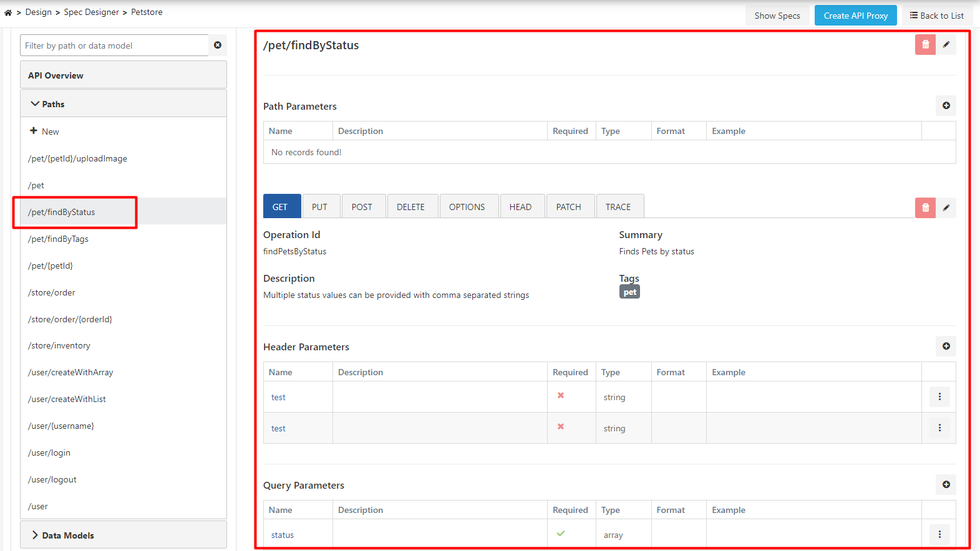
Task: Clear the path filter with X icon
Action: [x=218, y=45]
